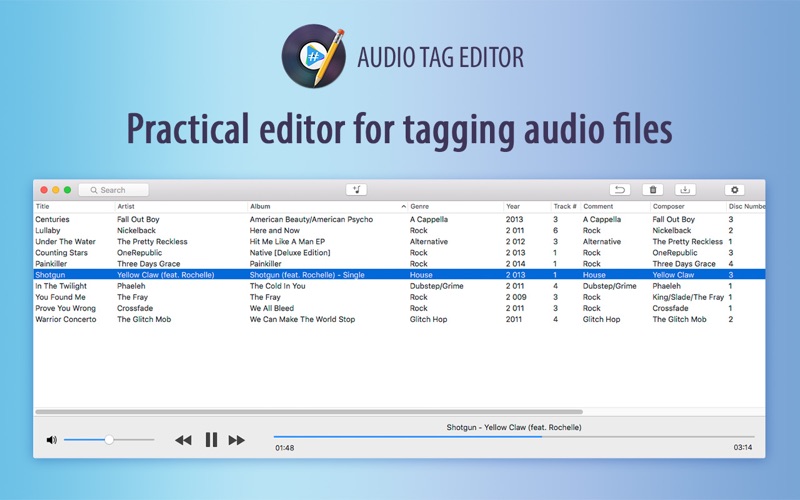Click the trash delete toolbar button
This screenshot has height=500, width=800.
coord(653,190)
